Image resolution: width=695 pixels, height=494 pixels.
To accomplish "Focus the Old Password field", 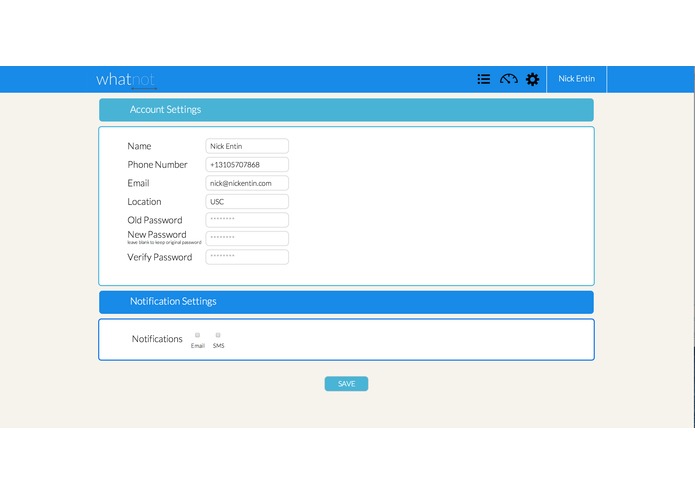I will [x=247, y=220].
